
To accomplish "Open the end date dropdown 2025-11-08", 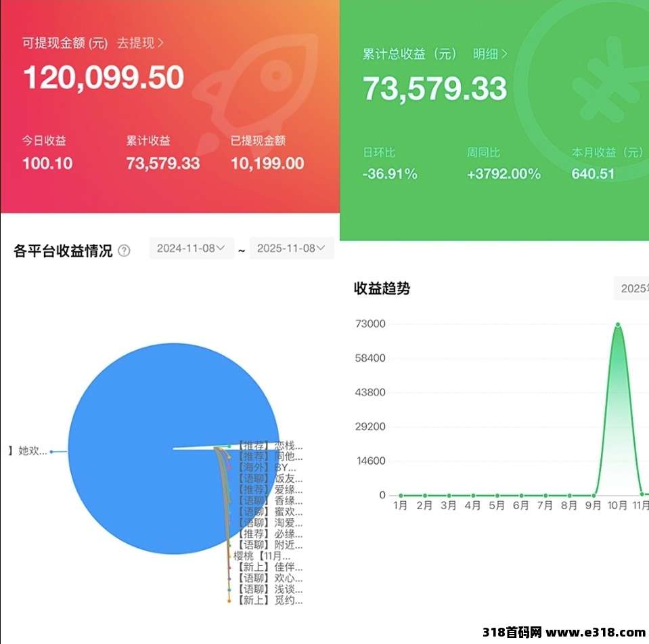I will coord(291,249).
